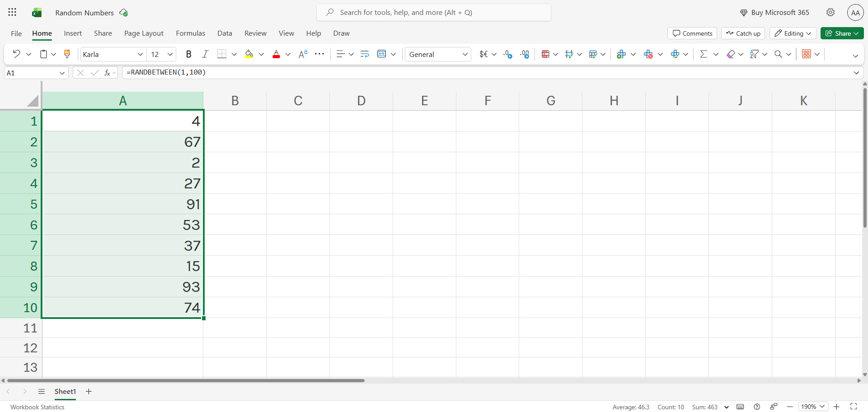Click the text alignment icon

point(341,54)
